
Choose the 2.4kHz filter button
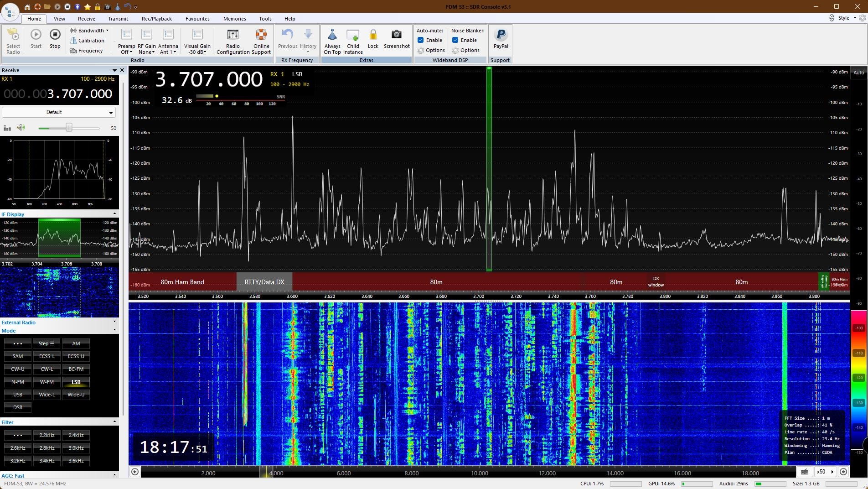tap(76, 435)
